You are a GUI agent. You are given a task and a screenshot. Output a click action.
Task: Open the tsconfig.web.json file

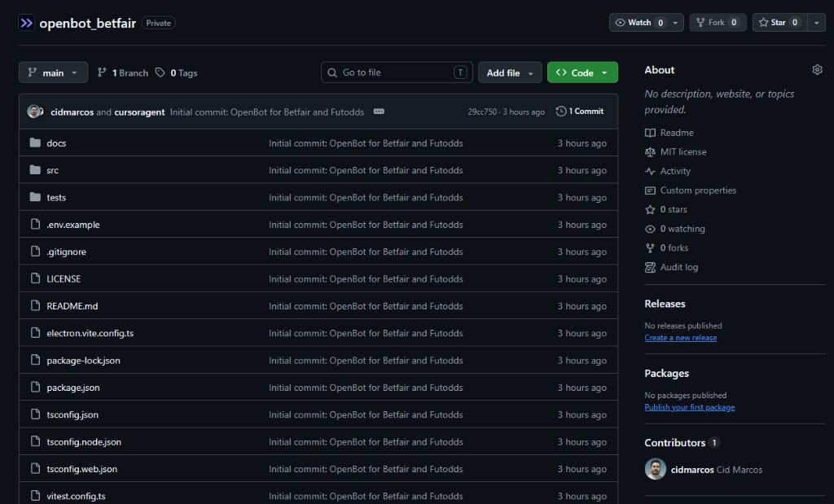pyautogui.click(x=82, y=469)
